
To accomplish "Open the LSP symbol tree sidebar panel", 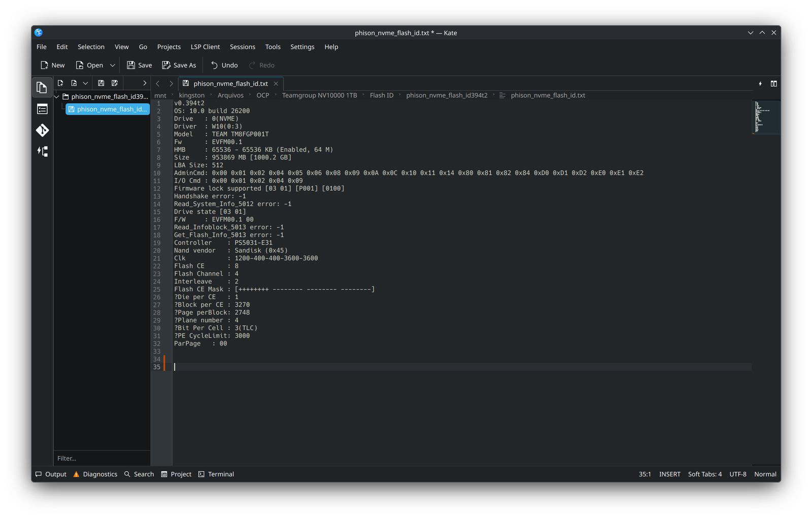I will (42, 151).
